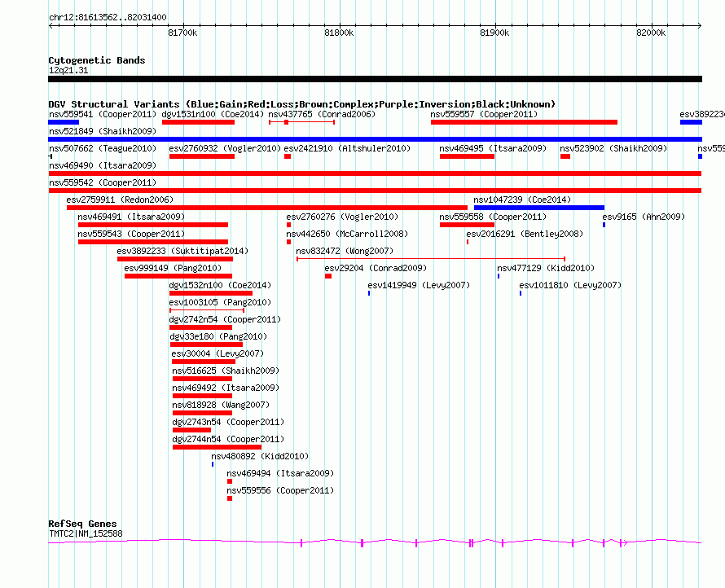This screenshot has height=588, width=725.
Task: Open the nsv559557 (Cooper2011) red loss bar
Action: click(524, 122)
